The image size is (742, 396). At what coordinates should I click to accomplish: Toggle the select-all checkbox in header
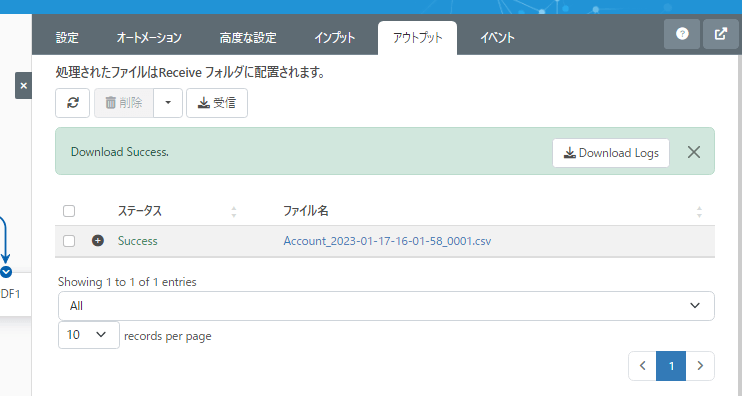[69, 211]
